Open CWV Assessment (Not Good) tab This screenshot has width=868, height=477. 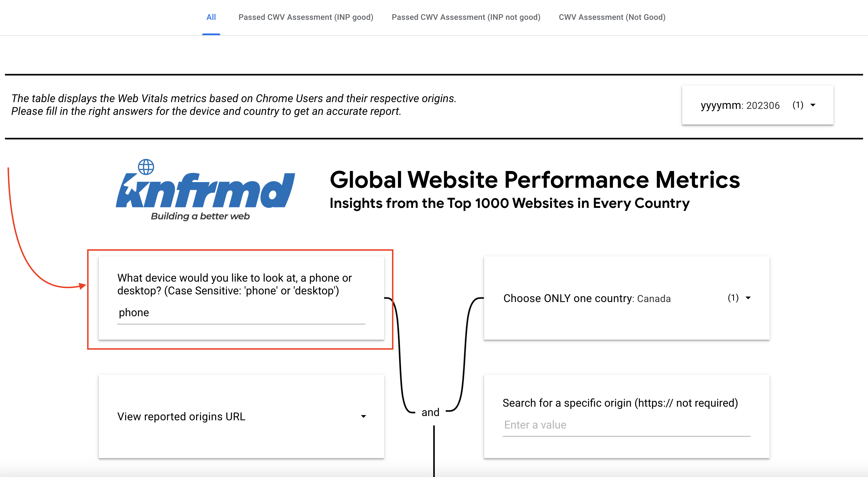tap(612, 17)
